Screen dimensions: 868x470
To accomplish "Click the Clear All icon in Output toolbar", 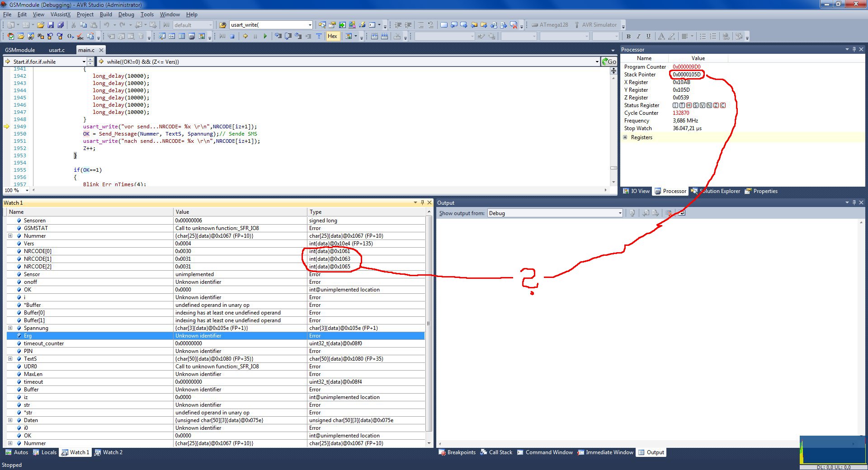I will pos(668,213).
